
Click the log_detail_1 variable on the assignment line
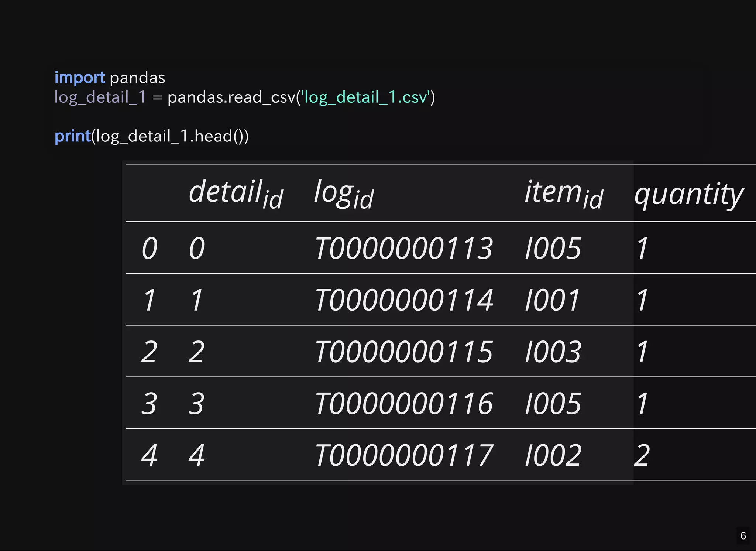pyautogui.click(x=100, y=97)
